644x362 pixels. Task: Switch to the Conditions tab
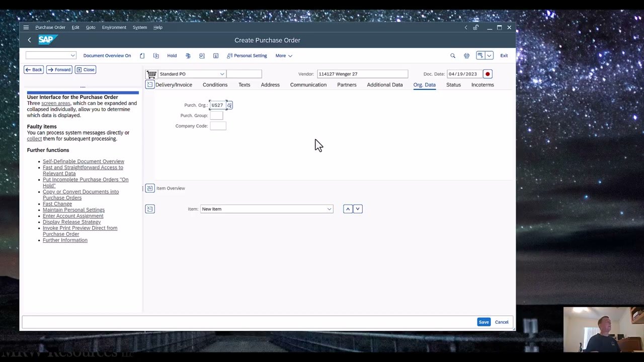point(215,84)
